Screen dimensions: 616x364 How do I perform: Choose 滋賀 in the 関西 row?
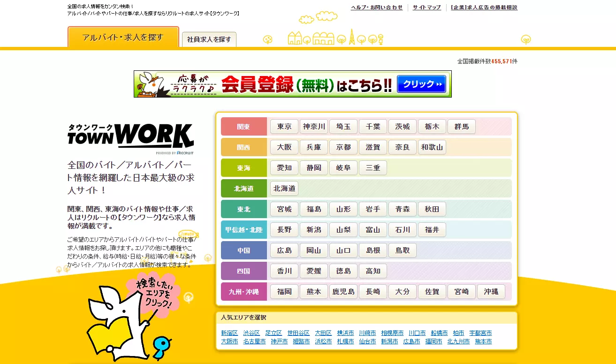point(373,147)
